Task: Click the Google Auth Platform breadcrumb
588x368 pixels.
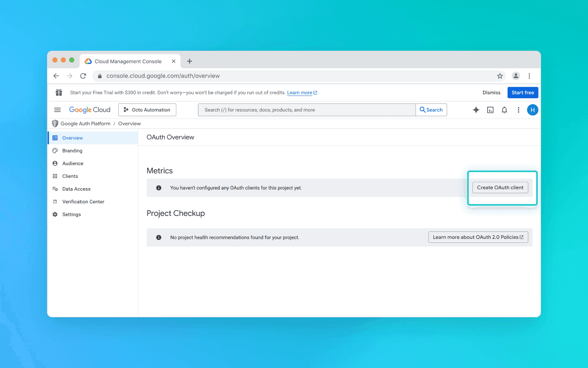Action: point(85,123)
